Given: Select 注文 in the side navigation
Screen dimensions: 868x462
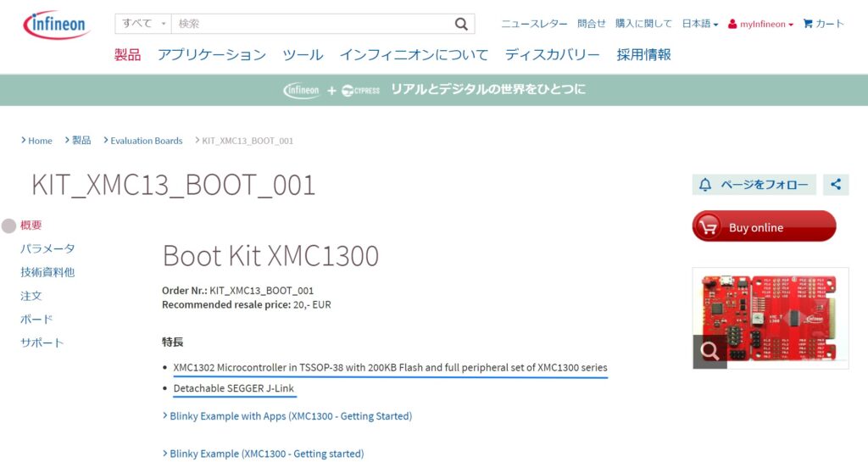Looking at the screenshot, I should [x=31, y=296].
